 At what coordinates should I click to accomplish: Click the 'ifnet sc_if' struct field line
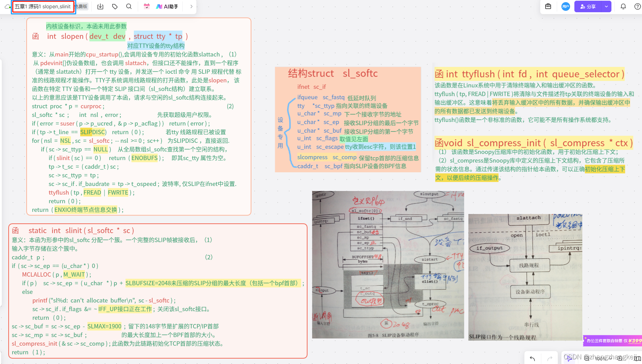coord(311,87)
